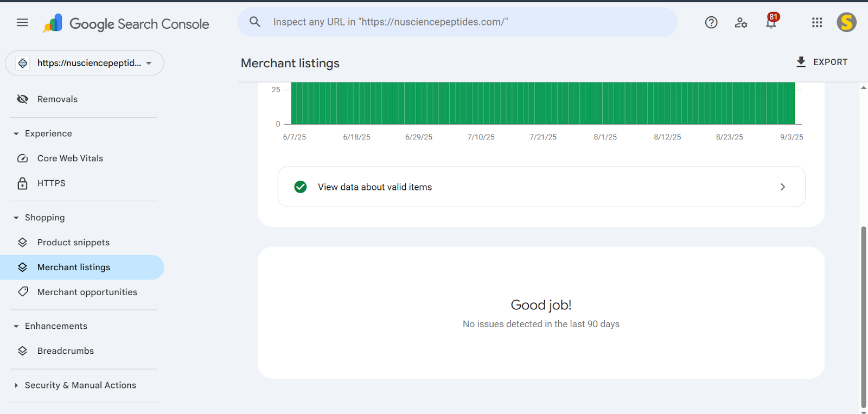This screenshot has width=868, height=414.
Task: Click No issues detected in the last 90 days
Action: pos(541,324)
